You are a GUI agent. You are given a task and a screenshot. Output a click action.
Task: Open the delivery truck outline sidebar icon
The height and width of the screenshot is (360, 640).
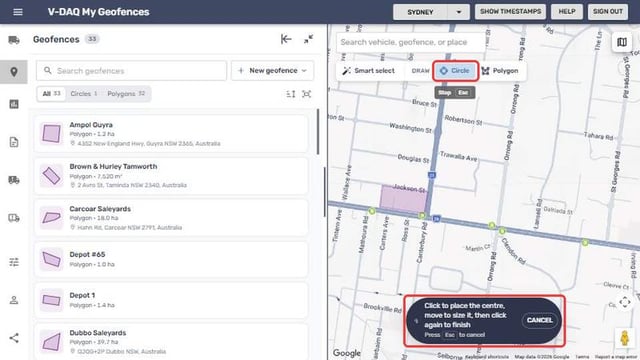[14, 218]
